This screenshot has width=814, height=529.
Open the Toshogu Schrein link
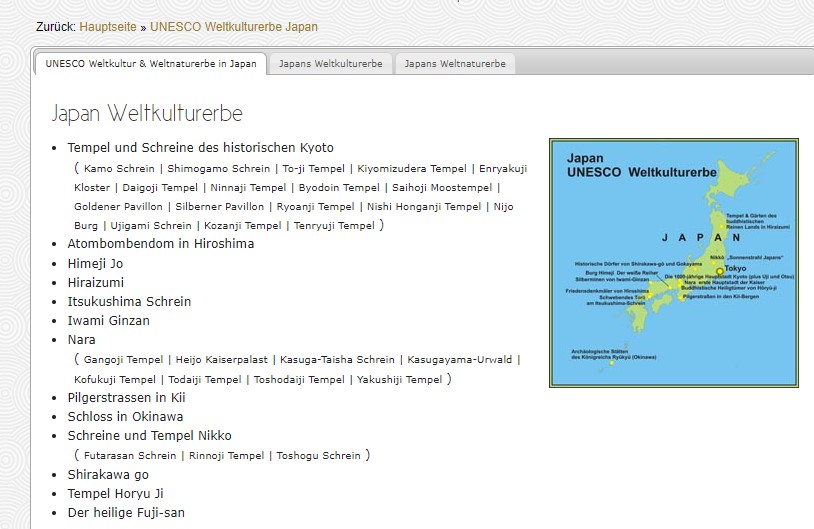click(x=318, y=455)
